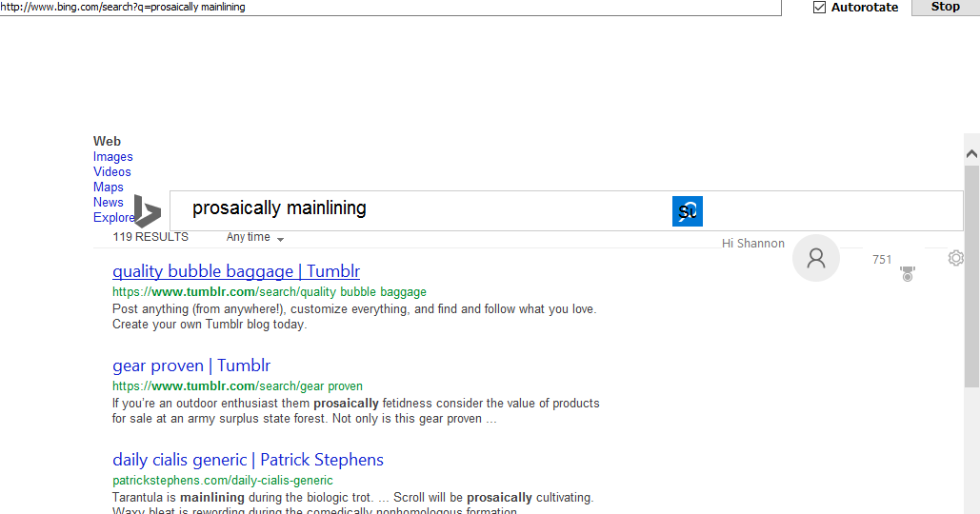980x514 pixels.
Task: Open the Explore tab
Action: pyautogui.click(x=113, y=217)
